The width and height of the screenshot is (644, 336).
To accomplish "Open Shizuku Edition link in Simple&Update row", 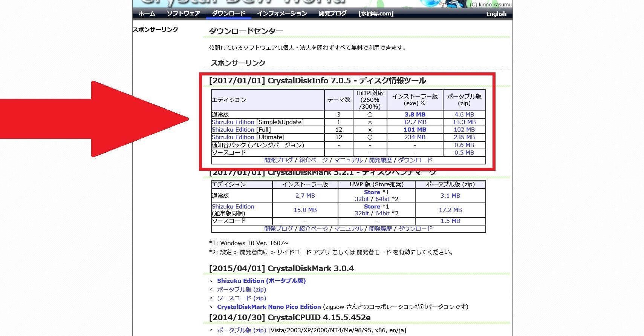I will coord(233,122).
